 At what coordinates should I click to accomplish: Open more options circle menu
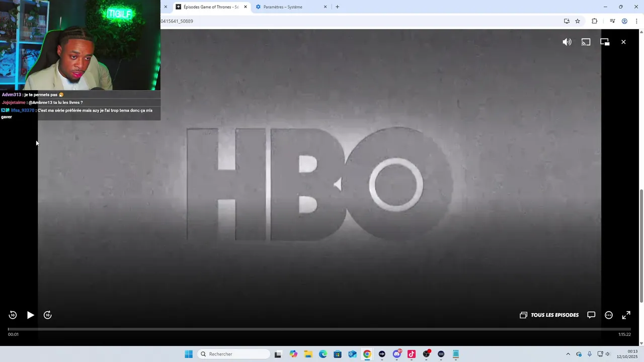(609, 315)
